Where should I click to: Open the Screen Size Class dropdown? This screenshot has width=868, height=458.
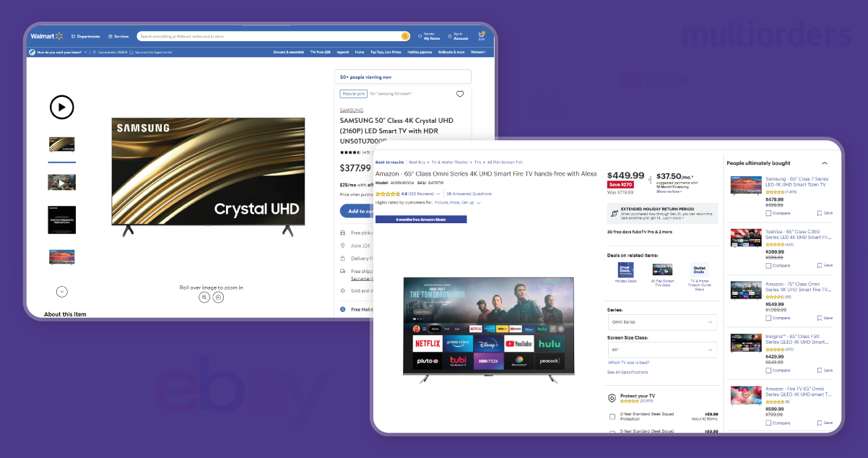click(661, 350)
